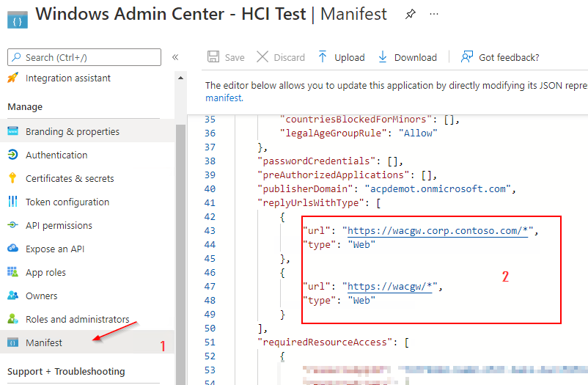Click the sidebar vertical scrollbar
The height and width of the screenshot is (385, 588).
coord(181,255)
